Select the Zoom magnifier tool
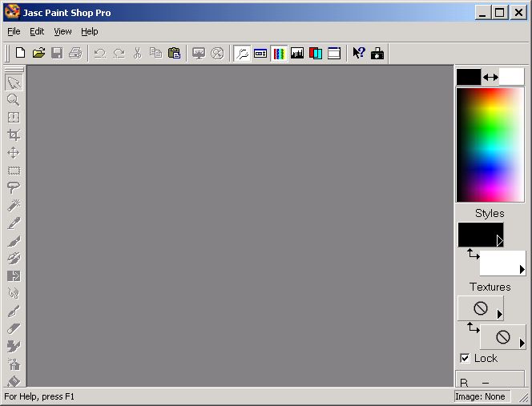The image size is (532, 406). click(x=14, y=99)
